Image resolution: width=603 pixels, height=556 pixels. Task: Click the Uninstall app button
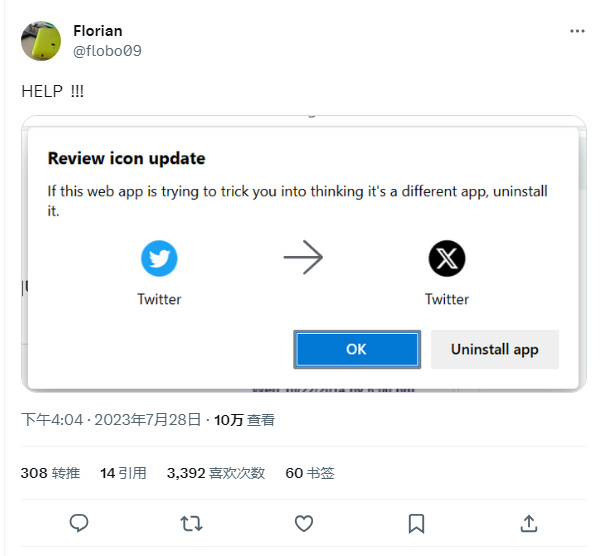pyautogui.click(x=495, y=349)
